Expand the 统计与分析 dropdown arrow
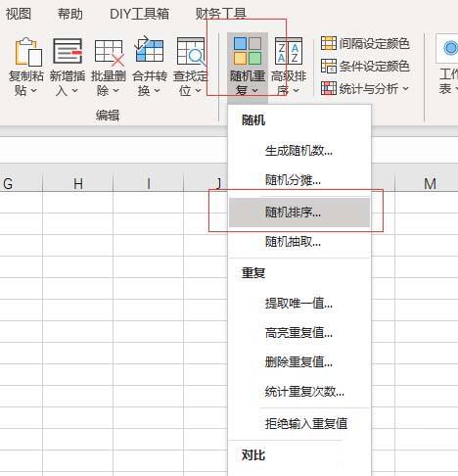The image size is (458, 476). pos(405,88)
